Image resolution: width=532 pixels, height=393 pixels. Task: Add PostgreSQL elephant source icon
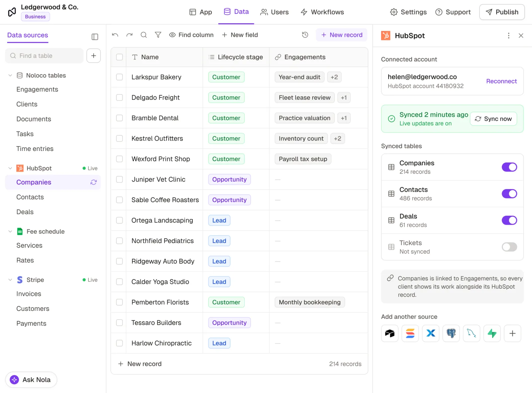[x=451, y=333]
